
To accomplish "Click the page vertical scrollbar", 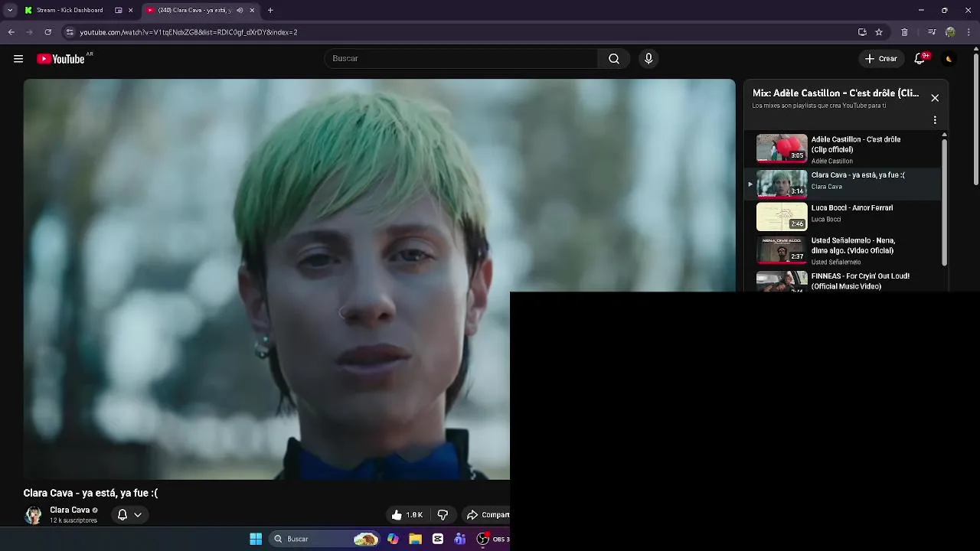I will [x=976, y=120].
